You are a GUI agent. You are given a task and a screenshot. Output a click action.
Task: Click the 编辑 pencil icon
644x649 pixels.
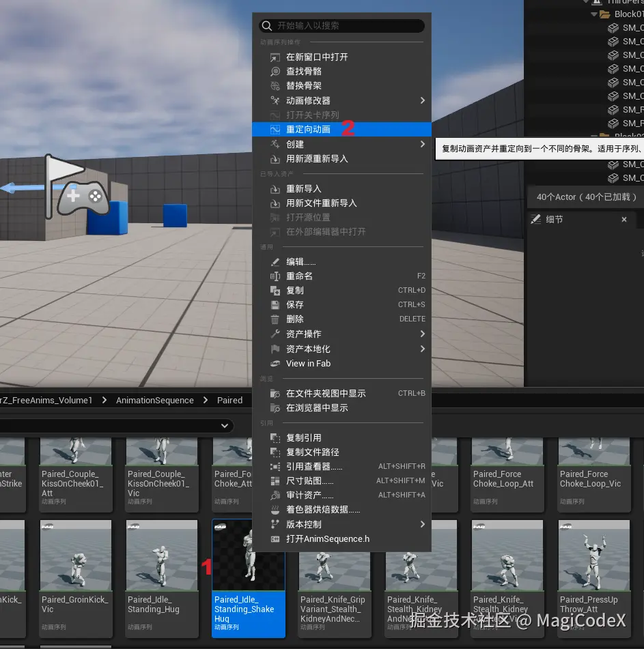pos(275,262)
